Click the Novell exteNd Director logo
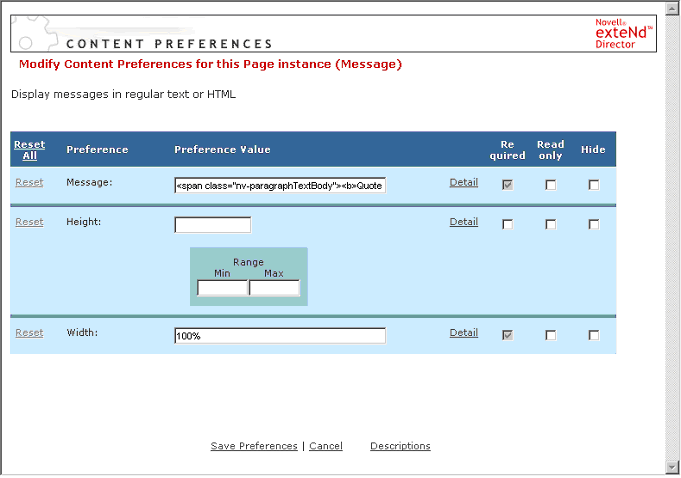Image resolution: width=681 pixels, height=478 pixels. point(623,33)
